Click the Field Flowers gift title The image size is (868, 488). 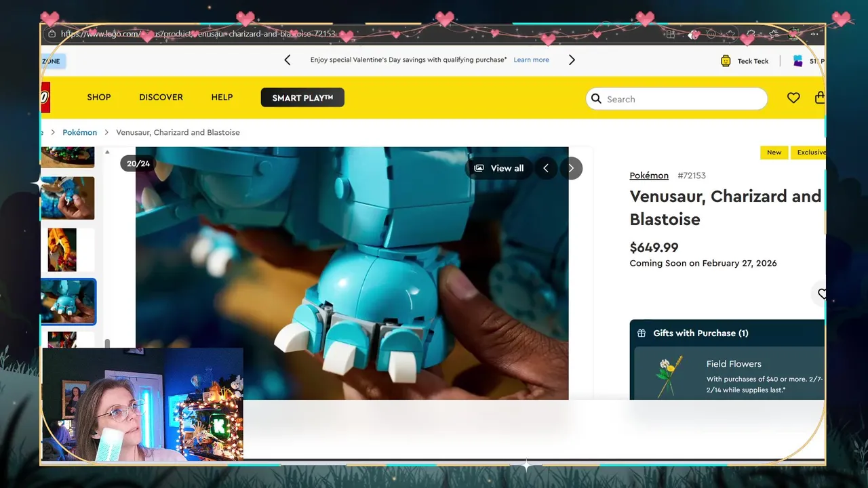(x=734, y=364)
